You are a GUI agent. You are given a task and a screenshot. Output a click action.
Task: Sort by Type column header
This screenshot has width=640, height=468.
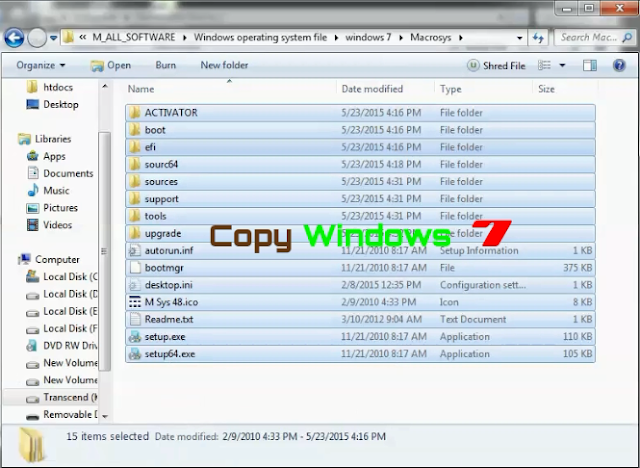pyautogui.click(x=451, y=89)
